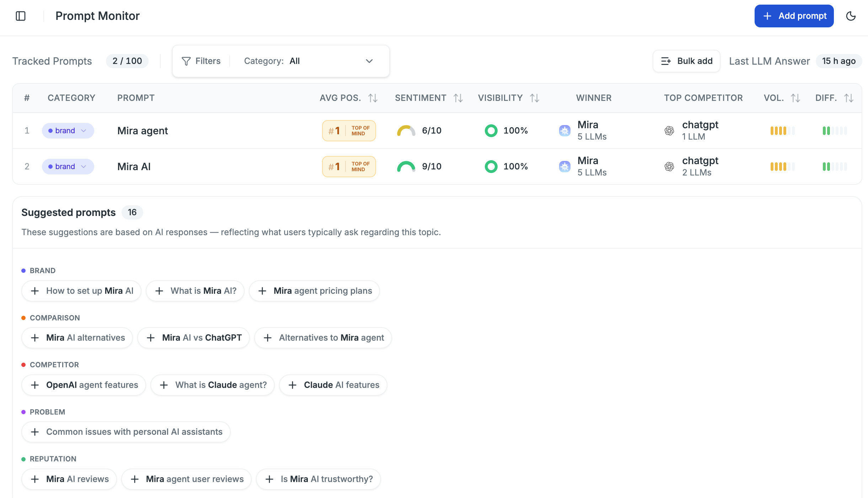Sort by SENTIMENT arrows icon
Screen dimensions: 868x498
point(458,98)
